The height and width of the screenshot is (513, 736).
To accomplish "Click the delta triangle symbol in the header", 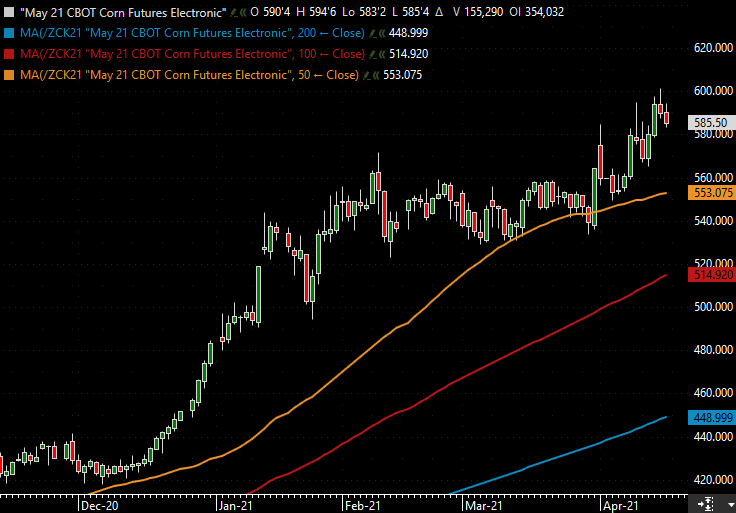I will click(439, 12).
